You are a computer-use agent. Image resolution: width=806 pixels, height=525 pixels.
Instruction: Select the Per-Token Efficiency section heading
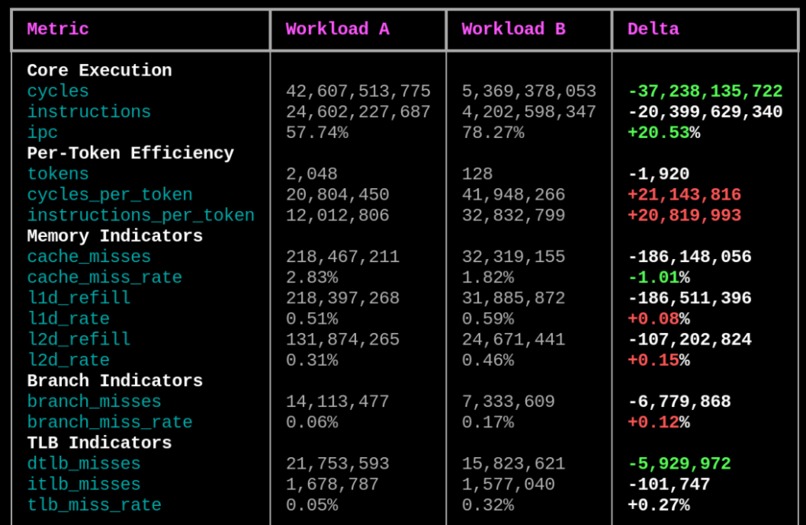(131, 153)
